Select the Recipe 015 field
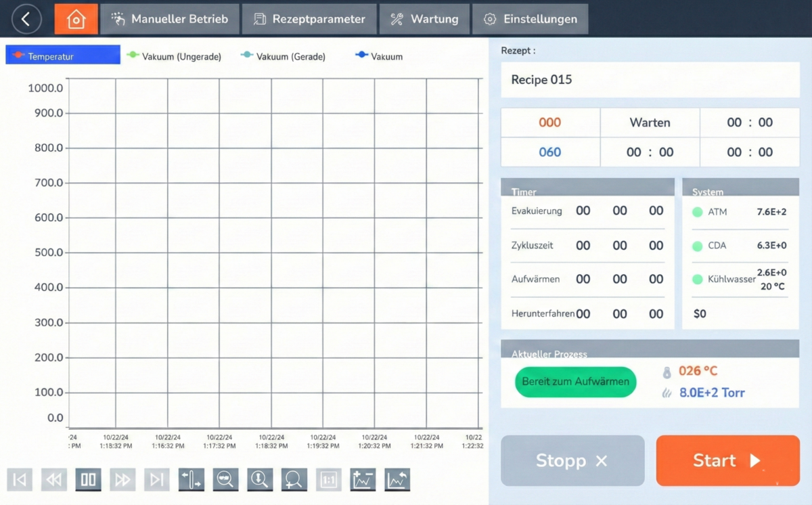Image resolution: width=812 pixels, height=505 pixels. tap(650, 80)
